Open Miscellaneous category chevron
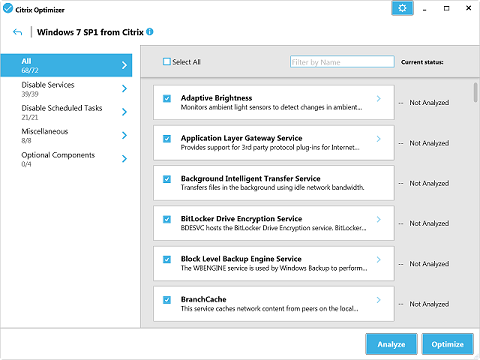Image resolution: width=480 pixels, height=360 pixels. (x=124, y=135)
